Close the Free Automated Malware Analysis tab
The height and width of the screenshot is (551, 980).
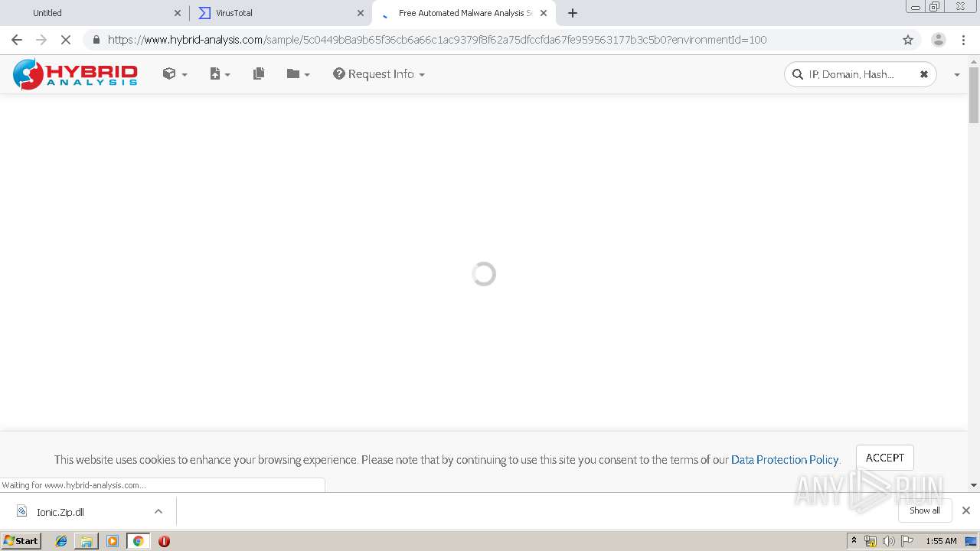pyautogui.click(x=544, y=13)
